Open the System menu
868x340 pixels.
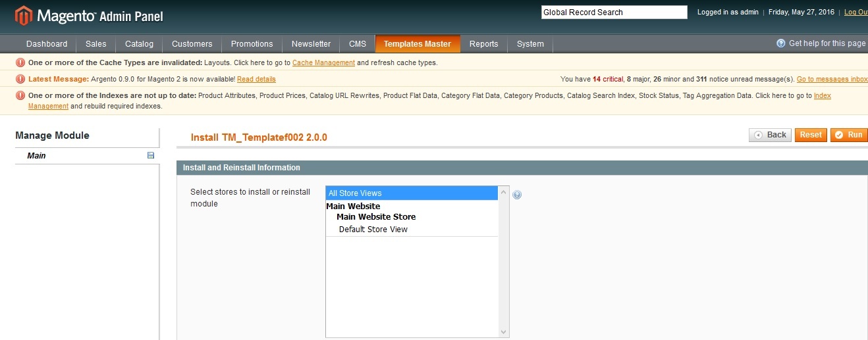(x=530, y=44)
